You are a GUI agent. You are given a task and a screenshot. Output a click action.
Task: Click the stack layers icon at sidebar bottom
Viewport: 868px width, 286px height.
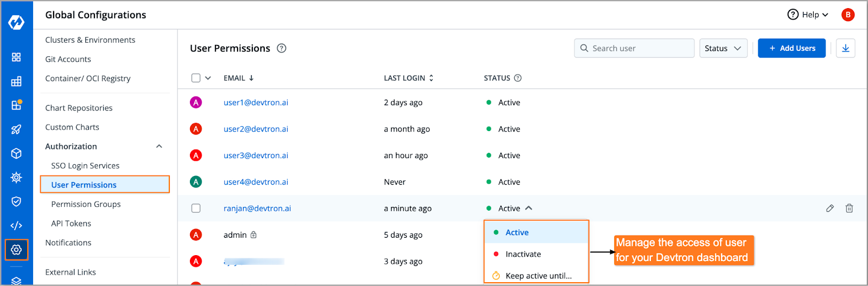(16, 281)
